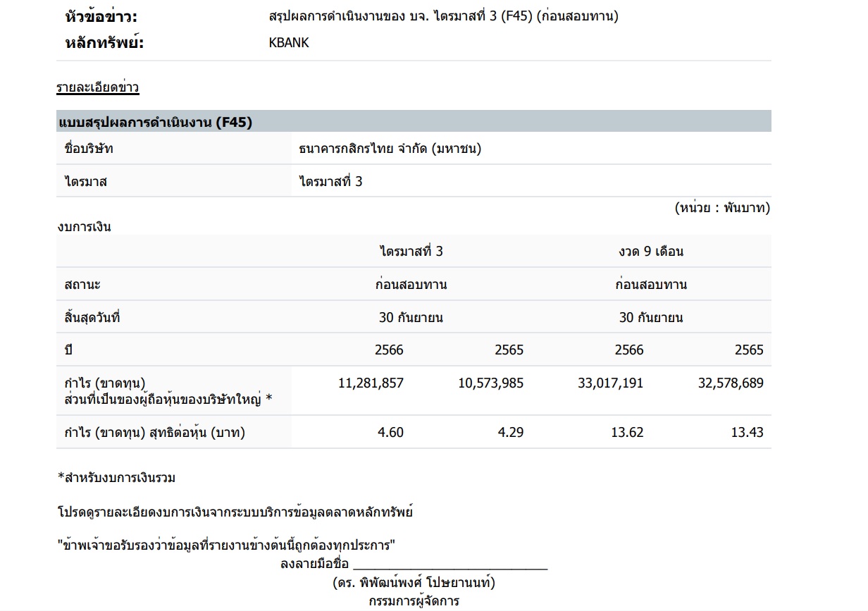Click the security symbol KBANK

tap(289, 43)
